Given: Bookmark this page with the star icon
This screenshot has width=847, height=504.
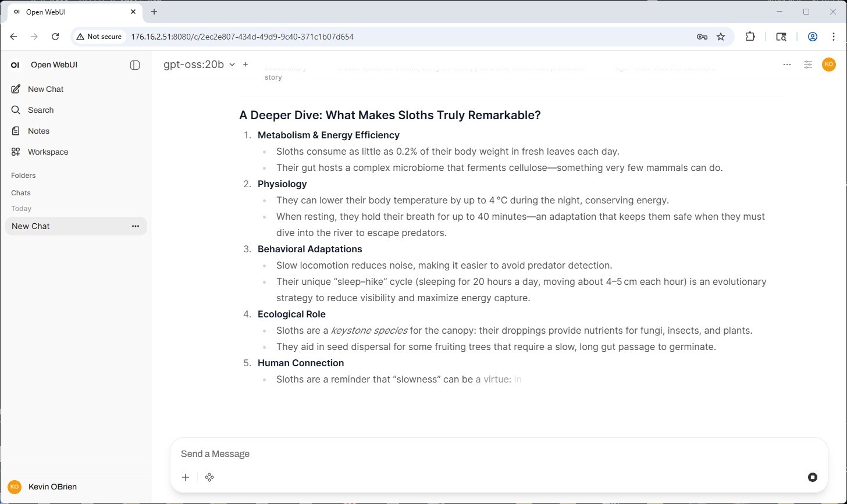Looking at the screenshot, I should point(721,37).
